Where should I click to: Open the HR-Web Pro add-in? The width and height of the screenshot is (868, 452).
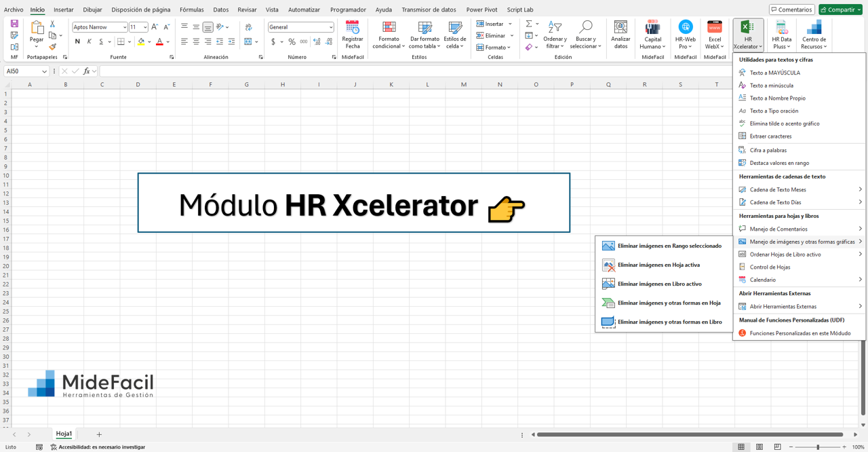685,35
